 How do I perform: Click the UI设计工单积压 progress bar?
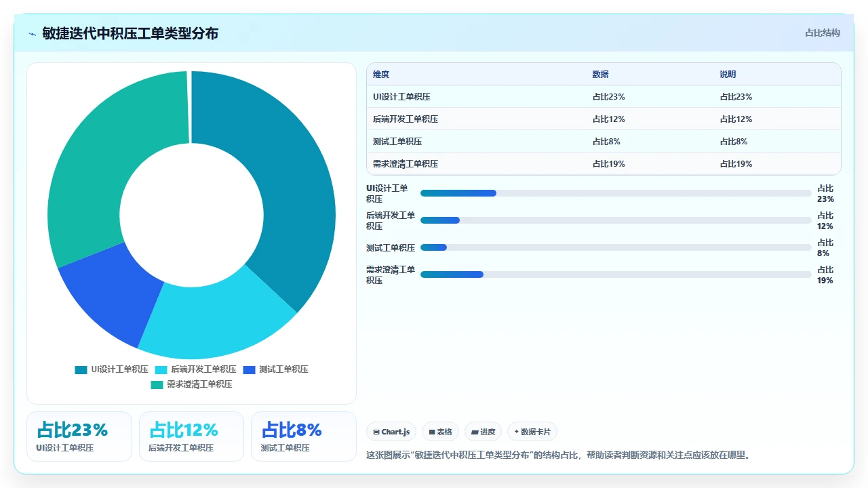(616, 193)
